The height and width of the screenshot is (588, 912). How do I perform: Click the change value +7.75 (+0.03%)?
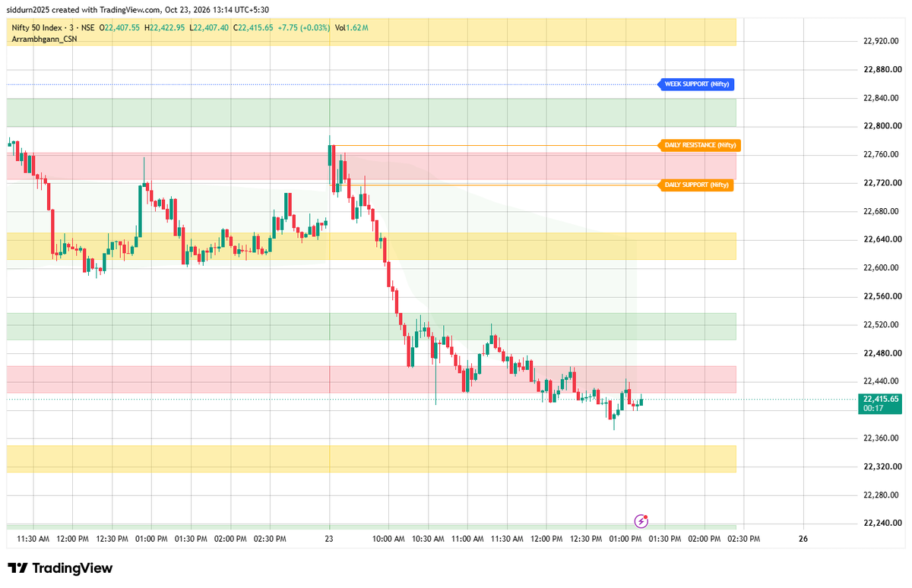[304, 28]
